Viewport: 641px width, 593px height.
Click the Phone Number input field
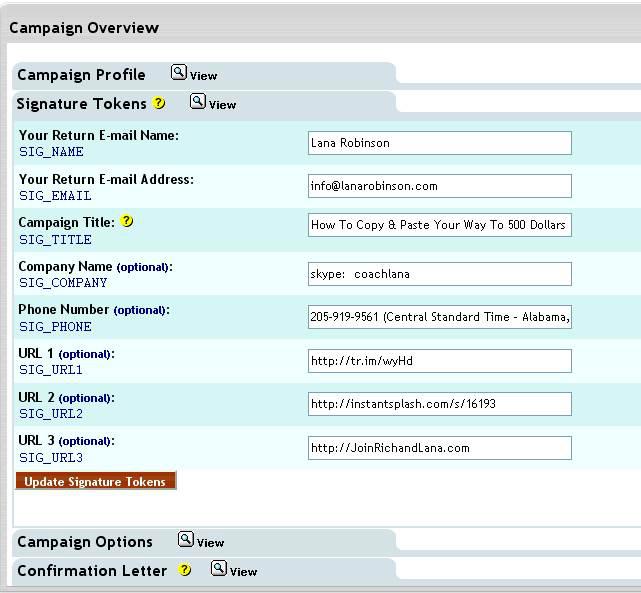(439, 317)
